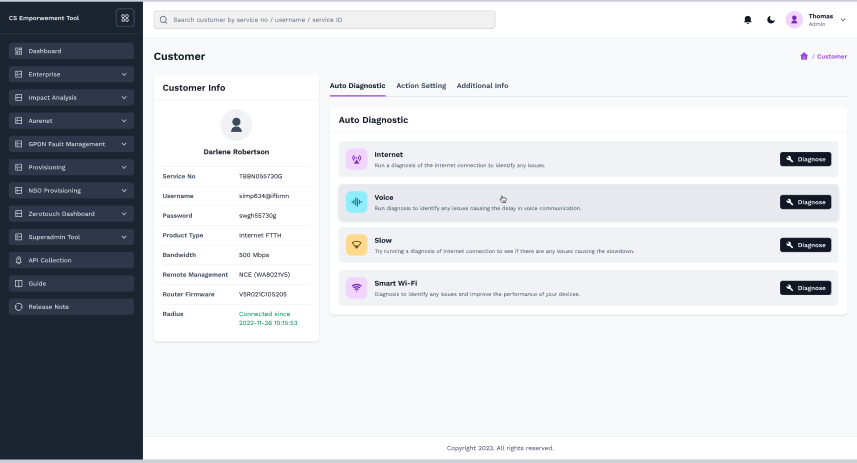Expand the Superadmin Tool menu

coord(71,237)
